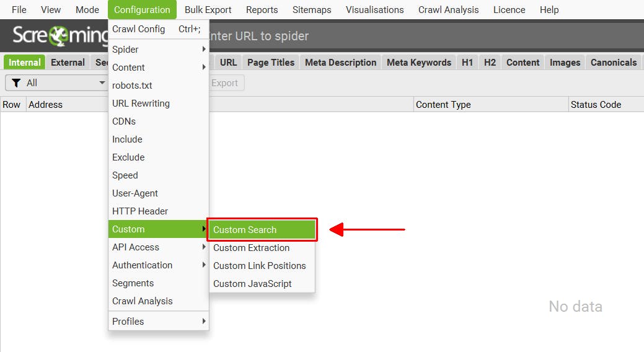Sort by the Status Code column
Screen dimensions: 644x352
[606, 105]
